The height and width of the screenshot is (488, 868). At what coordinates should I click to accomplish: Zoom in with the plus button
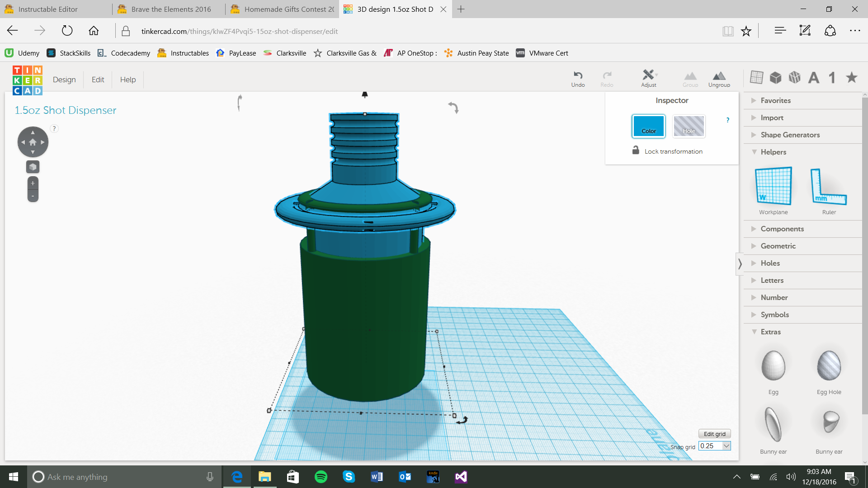[33, 183]
